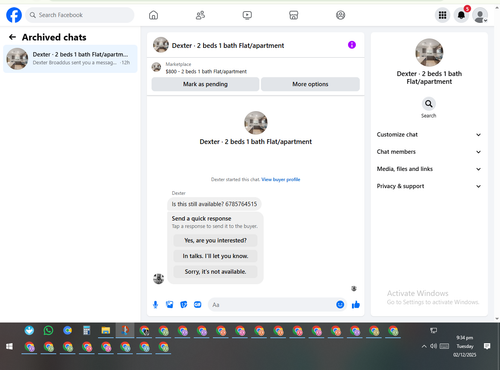This screenshot has width=500, height=370.
Task: Send quick reply "In talks. I'll let you know."
Action: click(x=215, y=256)
